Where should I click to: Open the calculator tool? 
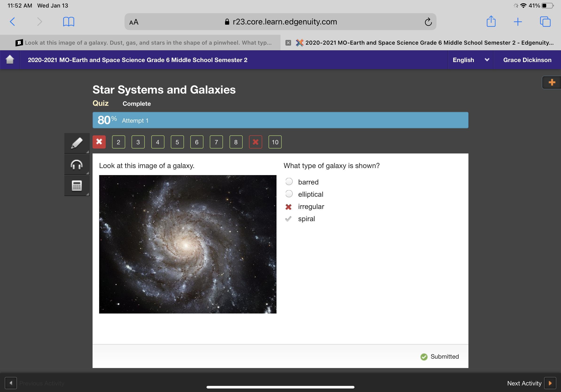[x=77, y=186]
